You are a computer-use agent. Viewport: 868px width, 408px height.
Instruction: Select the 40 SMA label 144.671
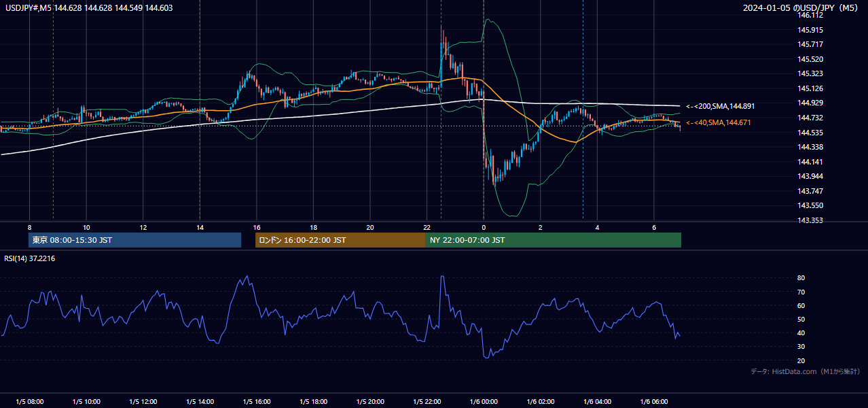pyautogui.click(x=718, y=122)
